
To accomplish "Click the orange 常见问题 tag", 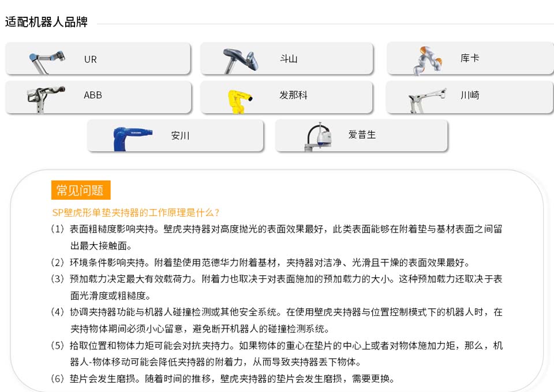I will (x=81, y=190).
